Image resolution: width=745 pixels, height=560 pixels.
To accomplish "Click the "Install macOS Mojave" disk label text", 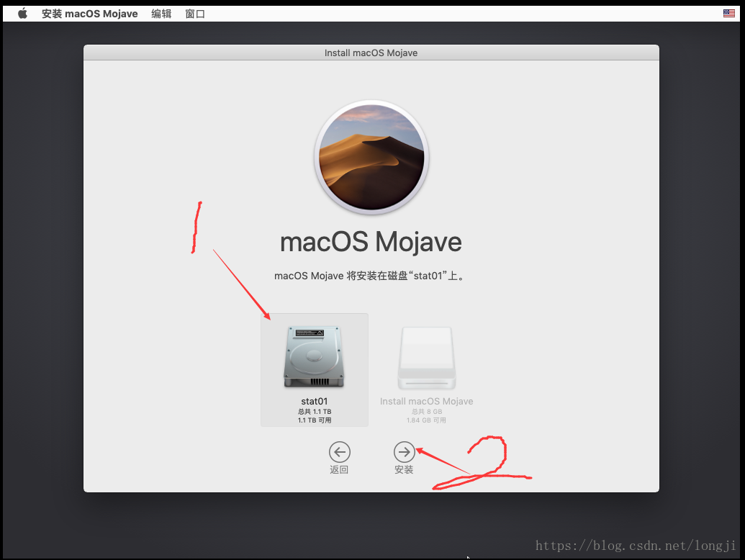I will click(427, 402).
